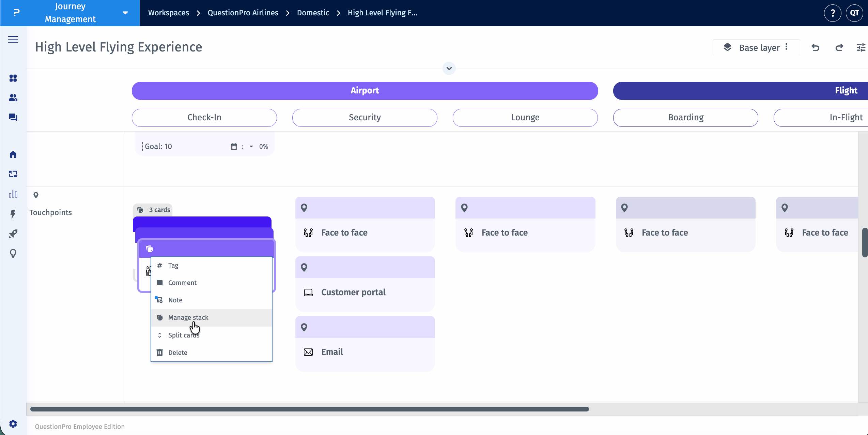Open Domestic in the breadcrumb trail

tap(313, 13)
